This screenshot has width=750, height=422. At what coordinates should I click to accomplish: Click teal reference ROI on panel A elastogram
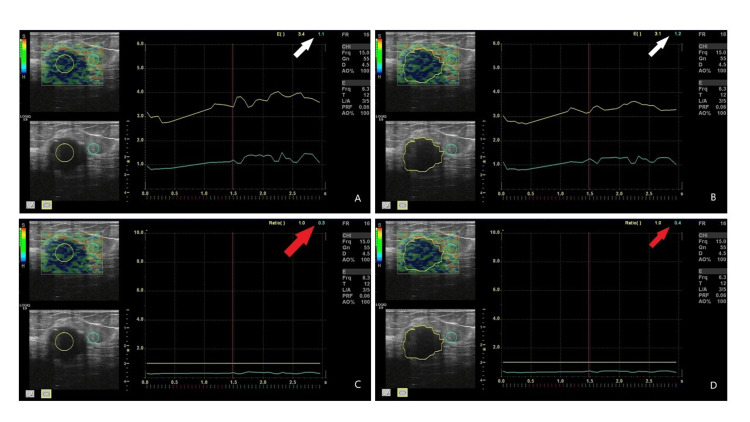pyautogui.click(x=94, y=59)
